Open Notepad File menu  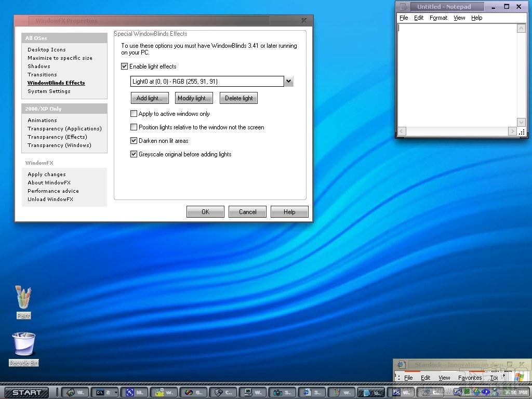pos(404,18)
